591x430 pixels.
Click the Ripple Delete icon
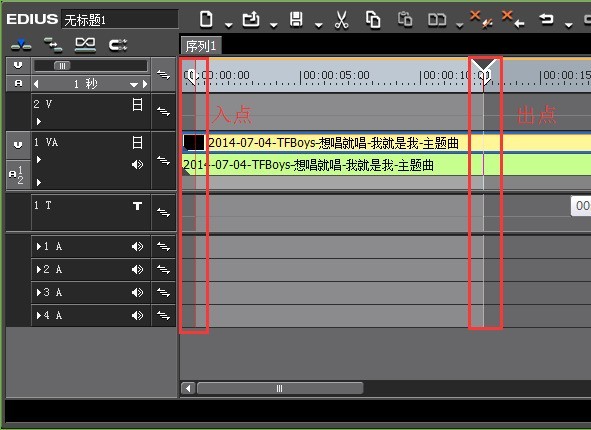(x=513, y=20)
